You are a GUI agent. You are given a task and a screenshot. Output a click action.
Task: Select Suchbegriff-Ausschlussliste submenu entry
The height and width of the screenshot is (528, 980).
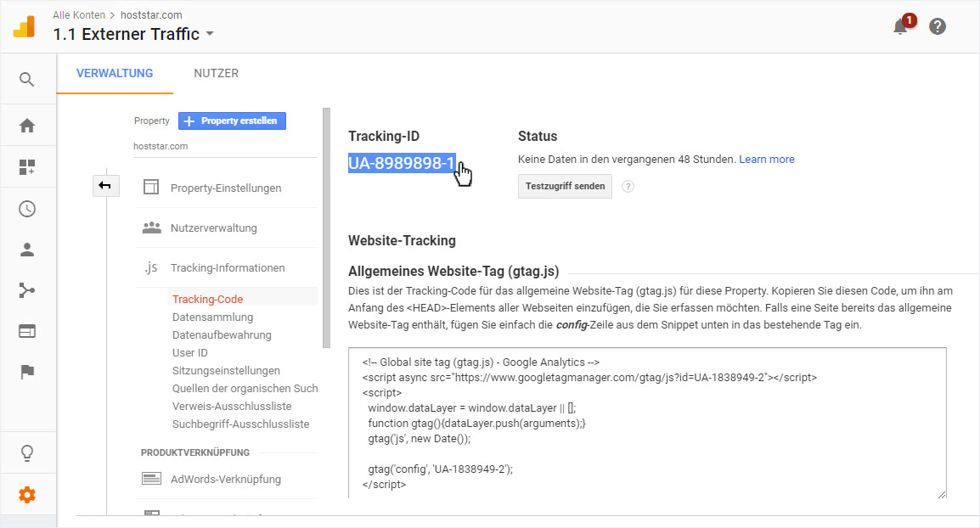(240, 424)
